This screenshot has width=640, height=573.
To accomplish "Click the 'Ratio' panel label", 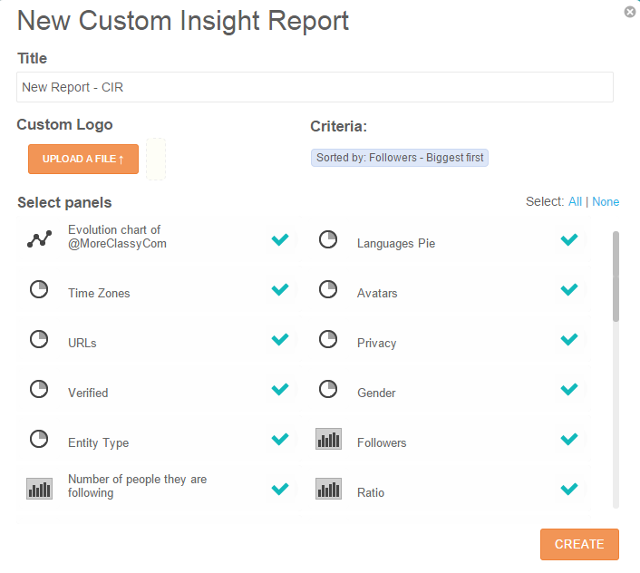I will pyautogui.click(x=371, y=493).
